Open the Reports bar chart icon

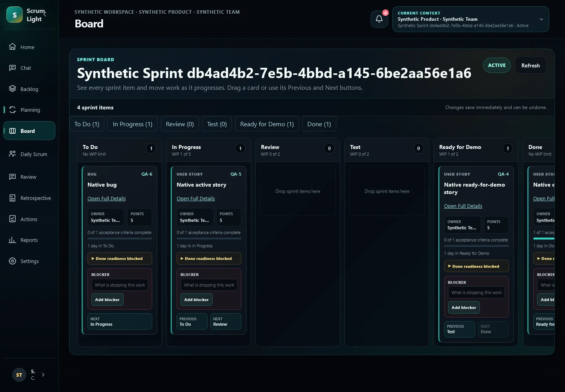tap(13, 240)
